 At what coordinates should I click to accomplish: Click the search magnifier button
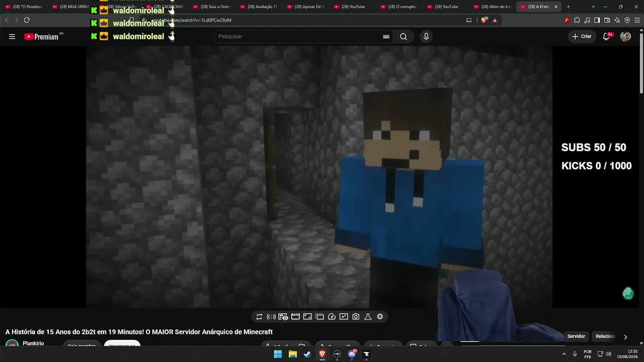(x=404, y=37)
